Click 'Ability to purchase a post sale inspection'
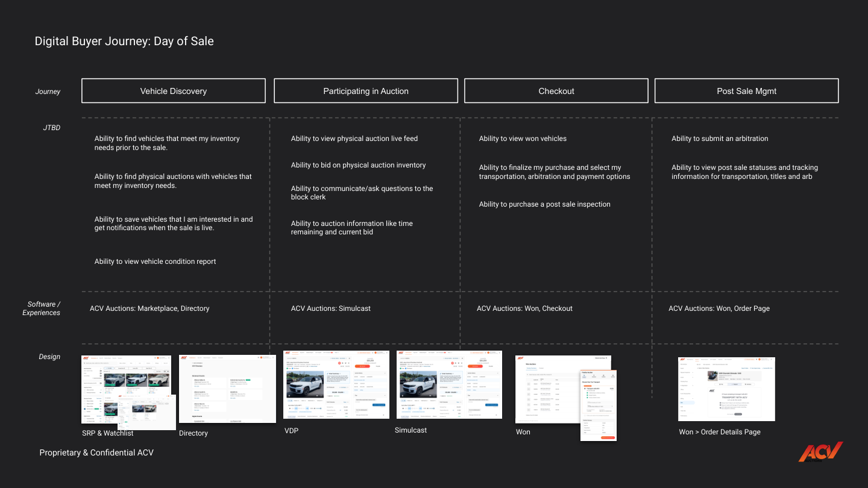 tap(545, 204)
